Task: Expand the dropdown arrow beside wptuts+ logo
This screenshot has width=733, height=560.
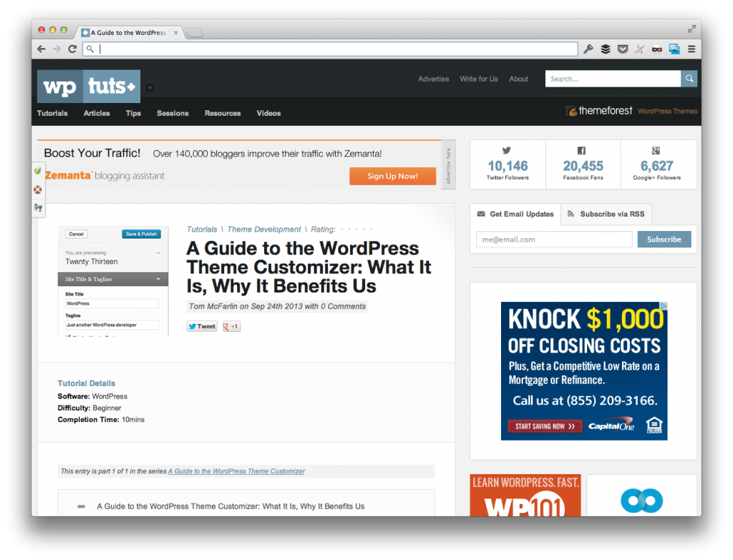Action: click(x=150, y=87)
